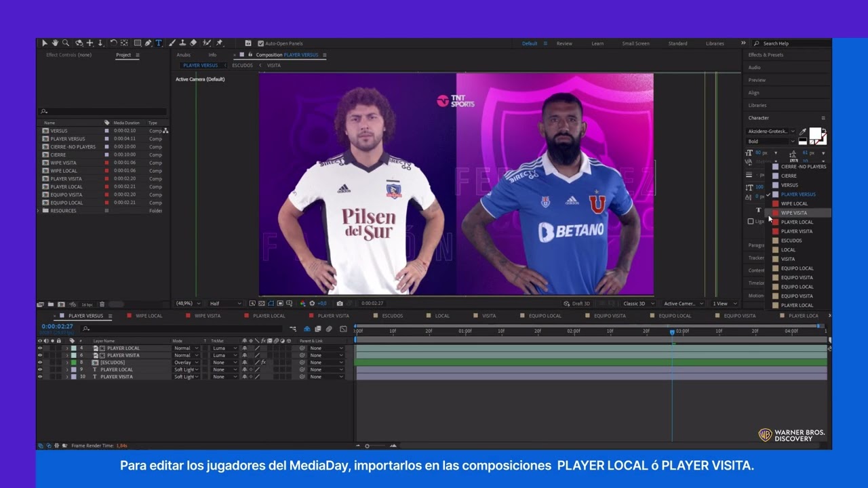Click the region of interest icon under viewer
Viewport: 868px width, 488px height.
pos(280,303)
